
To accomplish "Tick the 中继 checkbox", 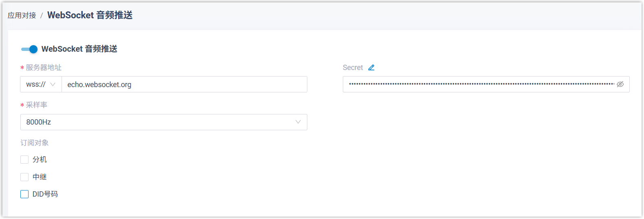I will click(24, 177).
